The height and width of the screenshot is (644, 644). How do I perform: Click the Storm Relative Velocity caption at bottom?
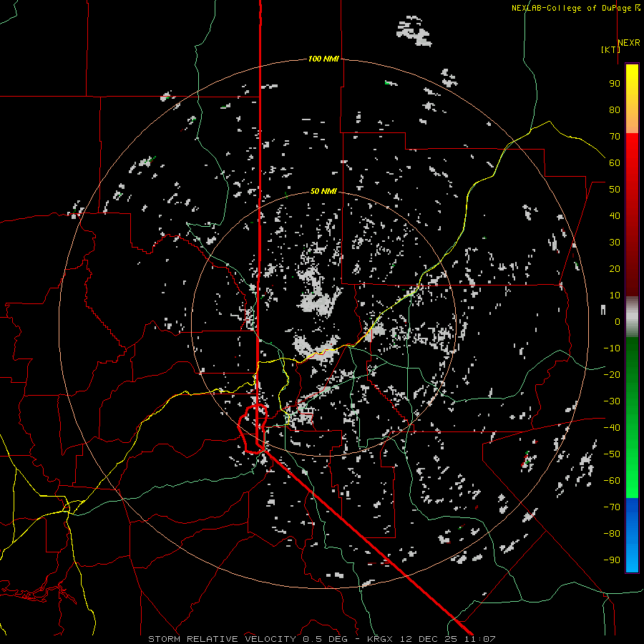tap(321, 639)
